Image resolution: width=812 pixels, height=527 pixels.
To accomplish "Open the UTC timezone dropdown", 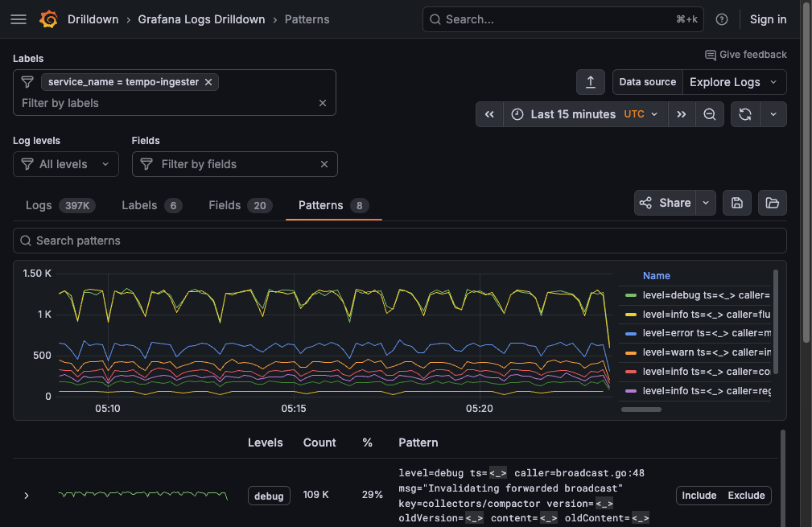I will pyautogui.click(x=641, y=113).
